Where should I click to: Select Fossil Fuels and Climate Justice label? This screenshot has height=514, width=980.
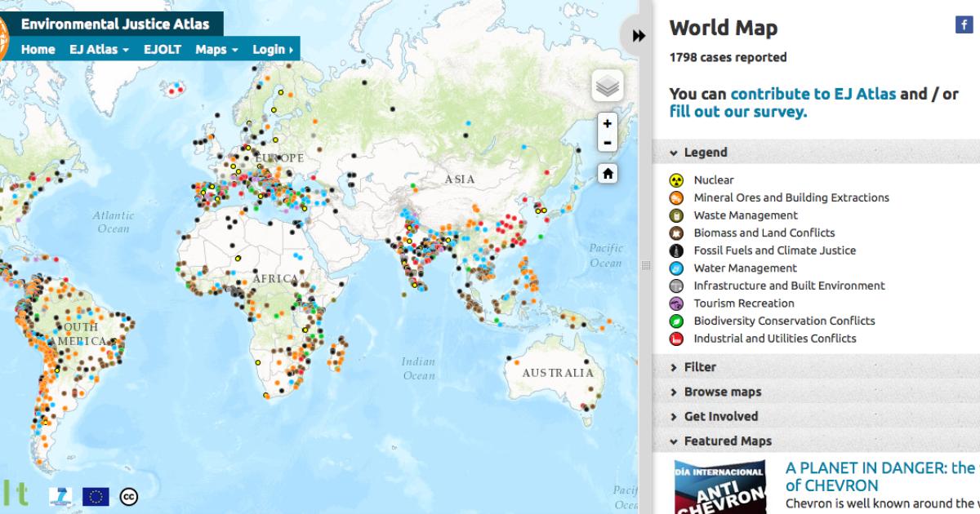(775, 250)
